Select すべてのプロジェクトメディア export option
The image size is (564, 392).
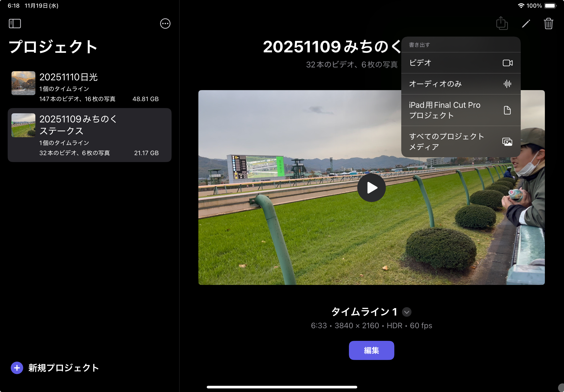pyautogui.click(x=461, y=142)
